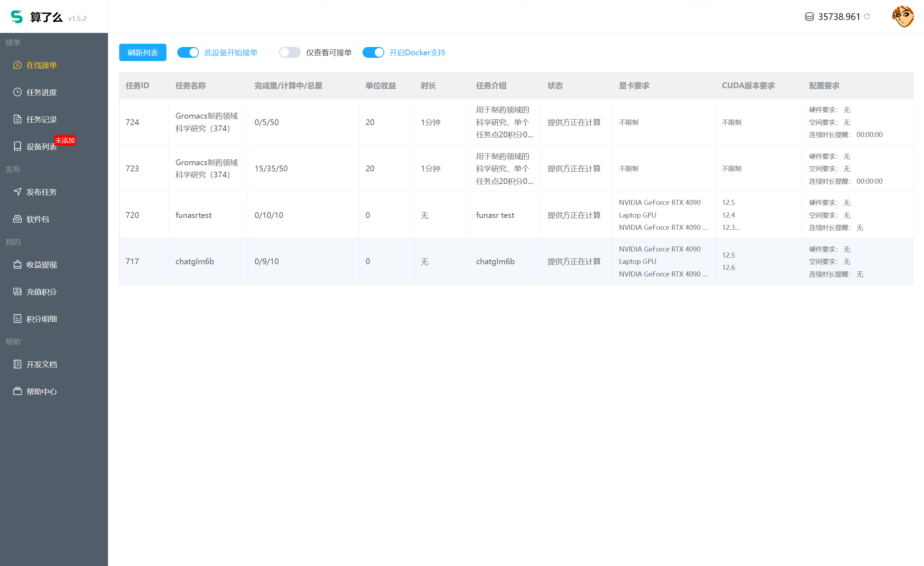Click the document icon for 任务记录

pyautogui.click(x=17, y=119)
